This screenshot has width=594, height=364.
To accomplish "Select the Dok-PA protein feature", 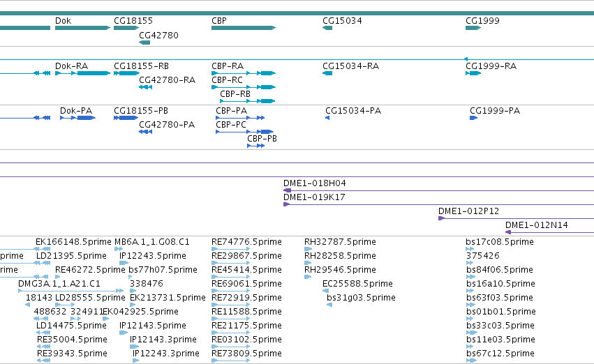I will click(77, 118).
